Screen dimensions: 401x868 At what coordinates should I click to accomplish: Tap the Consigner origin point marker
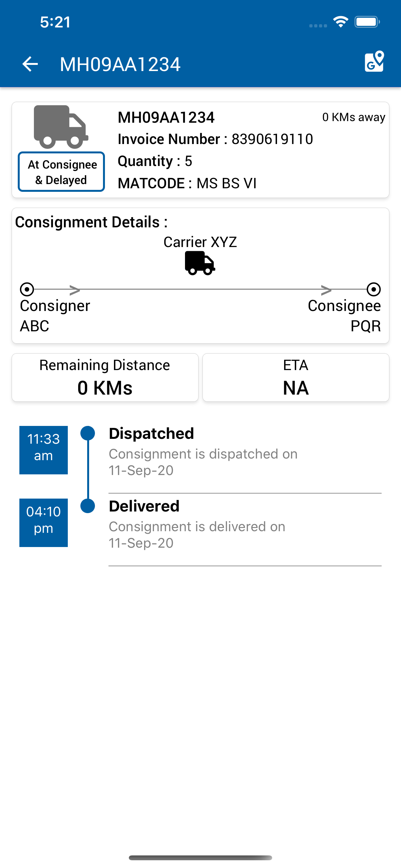point(27,289)
